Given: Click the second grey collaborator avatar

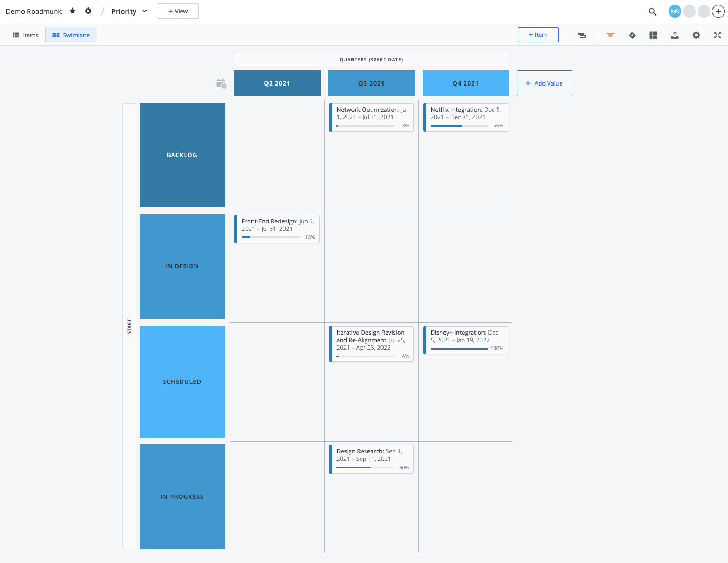Looking at the screenshot, I should pyautogui.click(x=704, y=11).
